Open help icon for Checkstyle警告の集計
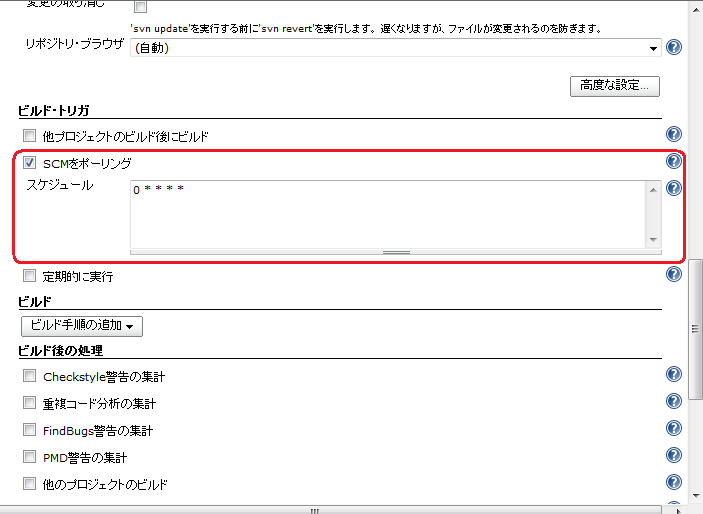The image size is (703, 514). click(674, 374)
